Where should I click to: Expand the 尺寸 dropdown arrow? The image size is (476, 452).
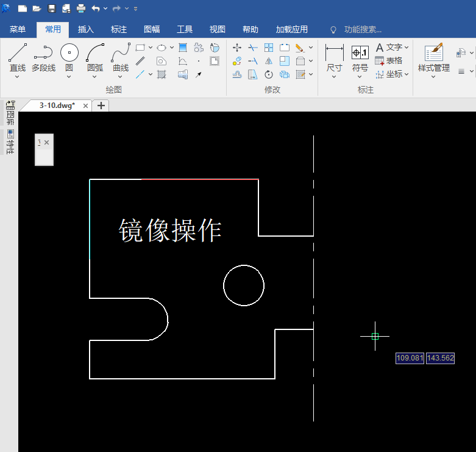(334, 76)
